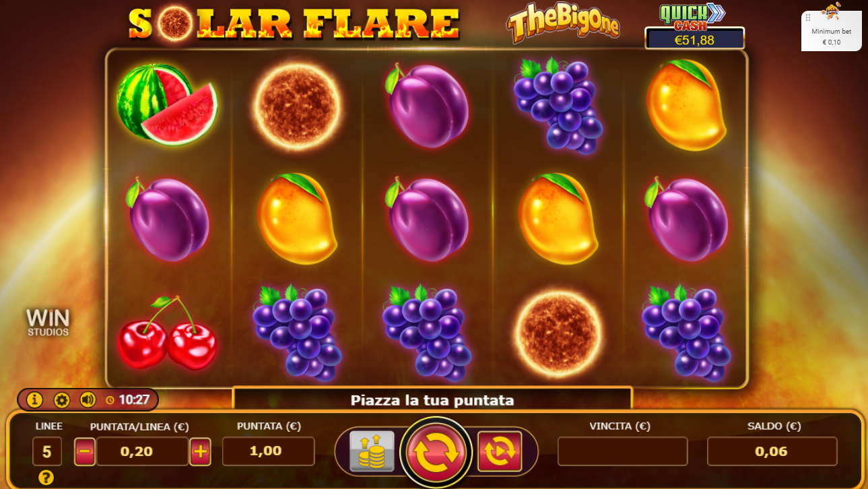The width and height of the screenshot is (868, 489).
Task: Click The Big One logo
Action: (x=563, y=24)
